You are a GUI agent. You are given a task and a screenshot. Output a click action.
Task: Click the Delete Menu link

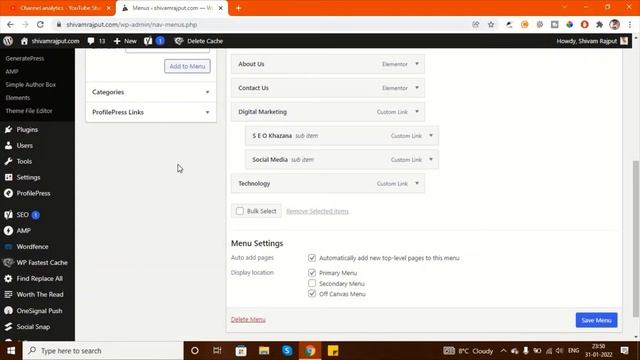pyautogui.click(x=248, y=319)
